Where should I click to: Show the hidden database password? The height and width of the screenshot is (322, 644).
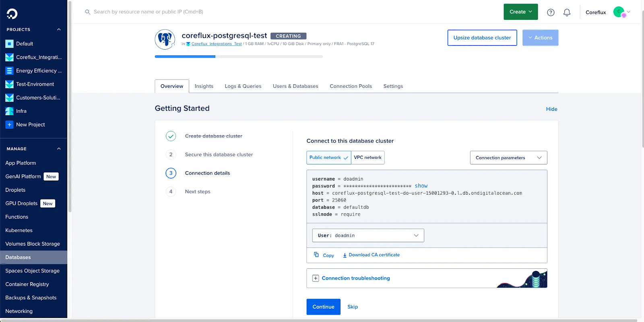click(421, 186)
